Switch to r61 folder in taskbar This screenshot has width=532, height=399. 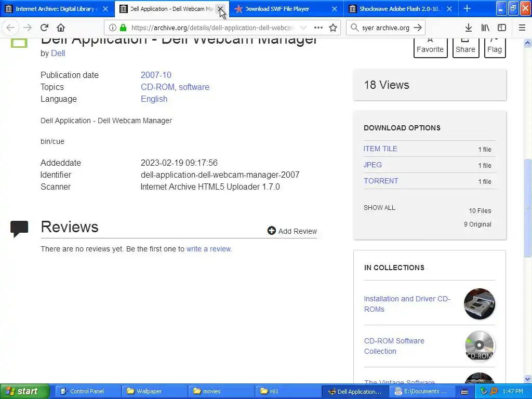point(288,391)
